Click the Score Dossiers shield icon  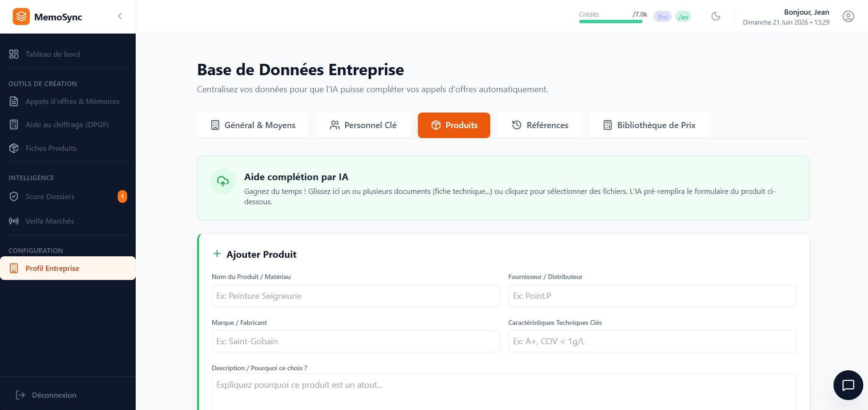[14, 196]
